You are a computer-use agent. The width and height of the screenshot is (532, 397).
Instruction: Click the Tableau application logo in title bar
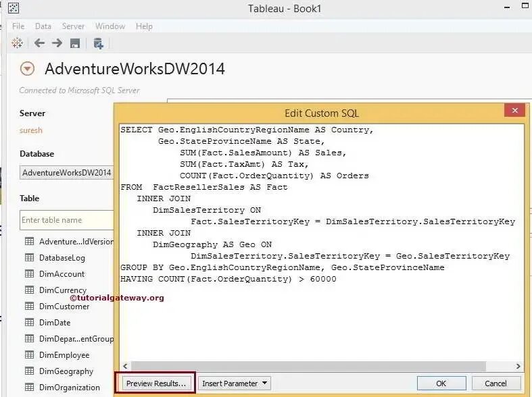point(14,8)
